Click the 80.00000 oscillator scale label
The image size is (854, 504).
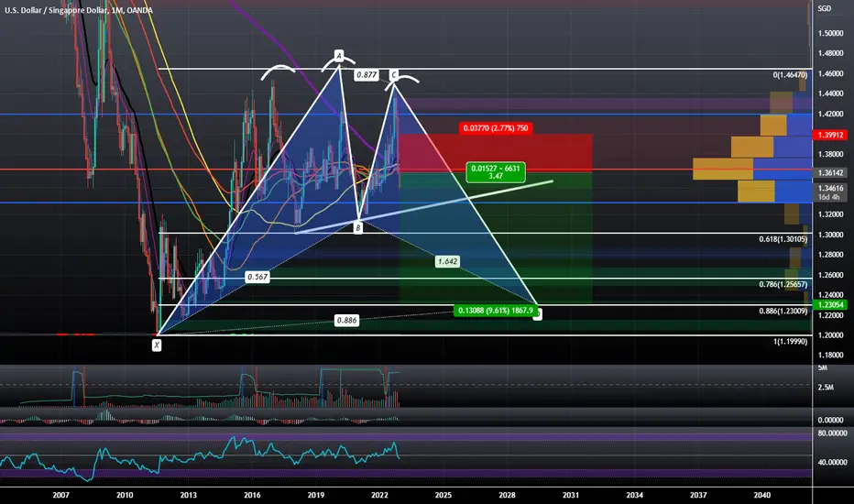(832, 433)
